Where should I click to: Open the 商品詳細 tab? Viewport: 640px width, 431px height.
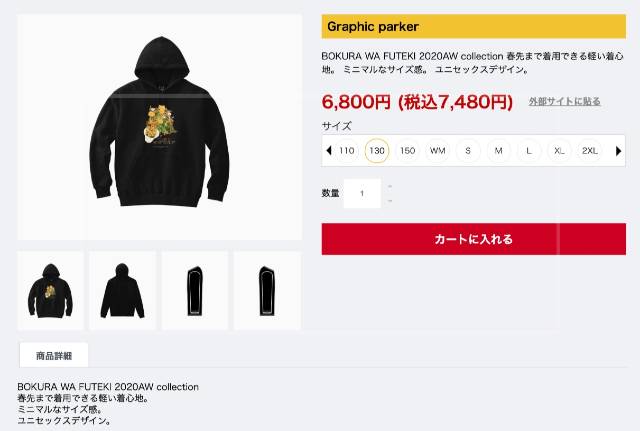click(x=54, y=355)
